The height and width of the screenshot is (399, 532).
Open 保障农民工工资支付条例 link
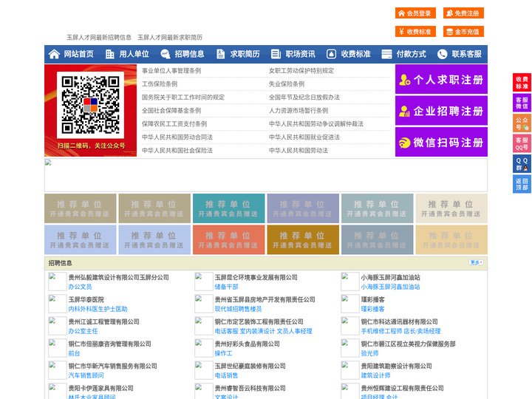[174, 124]
